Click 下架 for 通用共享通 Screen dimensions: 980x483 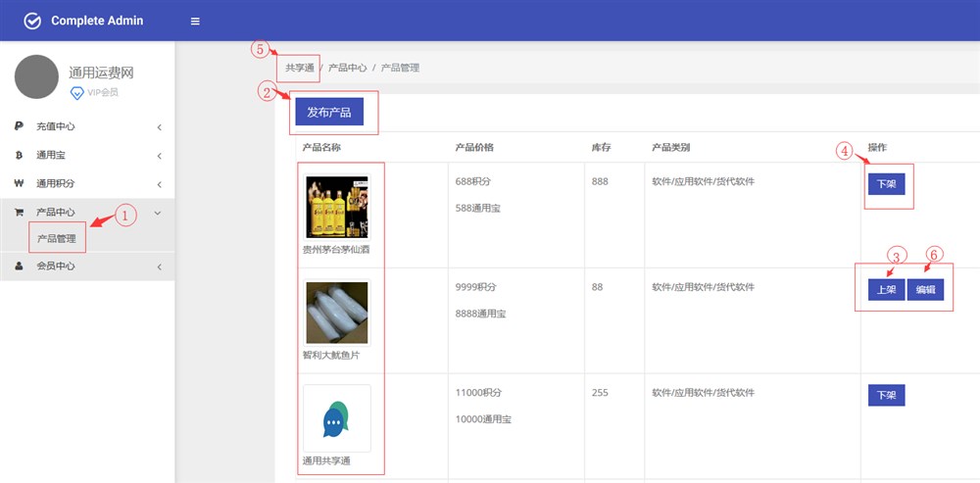[886, 396]
